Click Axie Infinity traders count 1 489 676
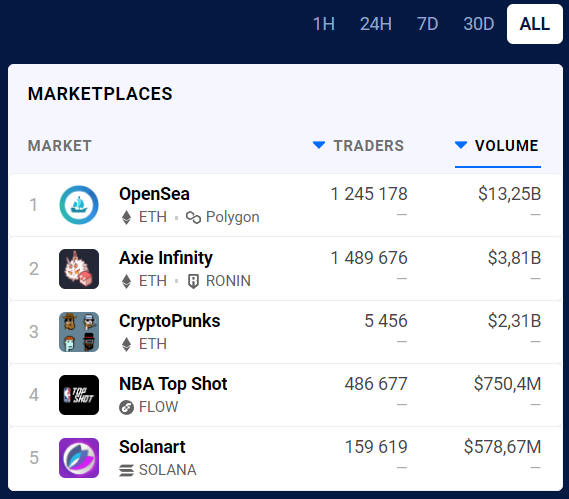The height and width of the screenshot is (499, 569). 369,258
